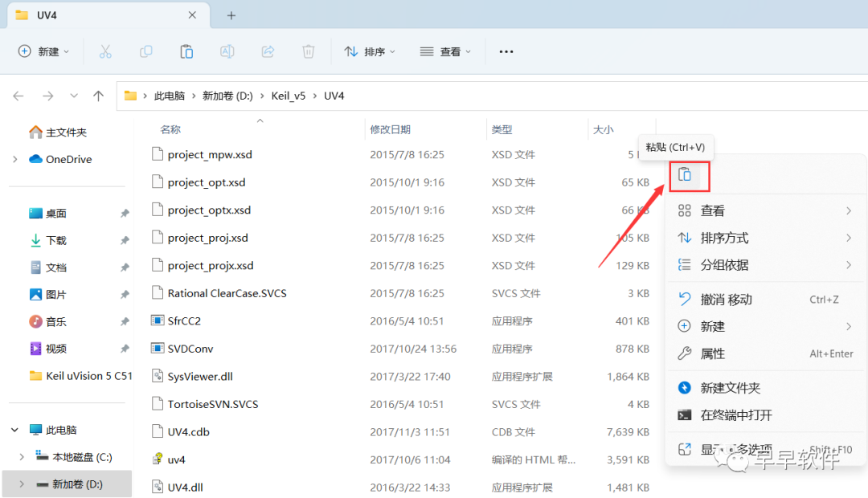Viewport: 868px width, 498px height.
Task: Collapse 此电脑 in the sidebar
Action: [14, 430]
